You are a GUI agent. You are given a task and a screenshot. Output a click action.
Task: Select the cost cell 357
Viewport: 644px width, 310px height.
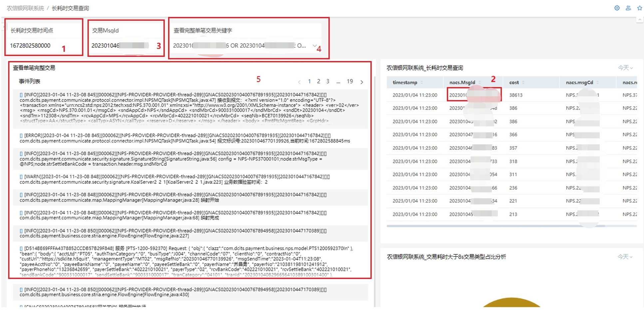click(513, 148)
